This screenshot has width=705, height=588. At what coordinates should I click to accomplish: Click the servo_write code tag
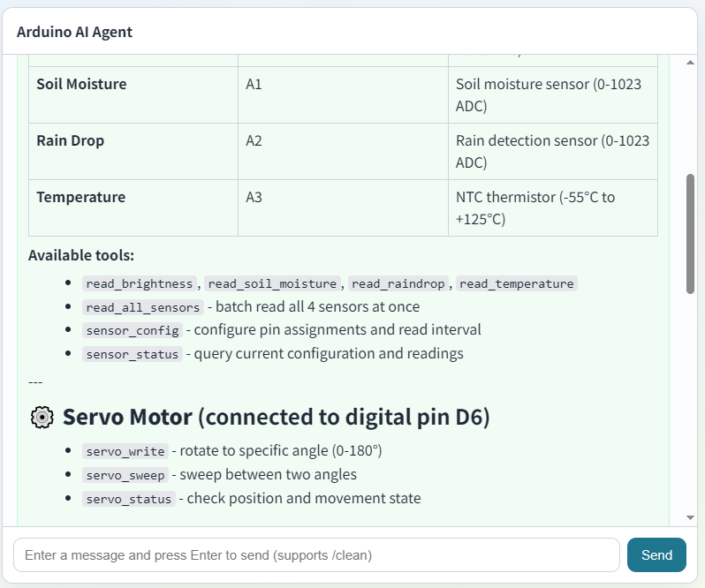pyautogui.click(x=125, y=451)
